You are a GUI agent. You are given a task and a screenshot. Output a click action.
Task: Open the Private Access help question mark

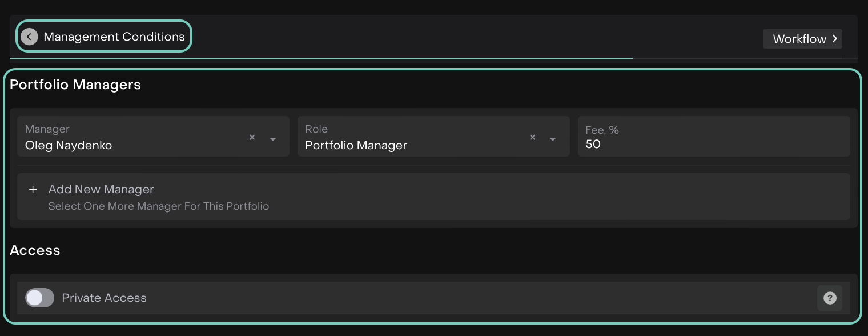830,298
